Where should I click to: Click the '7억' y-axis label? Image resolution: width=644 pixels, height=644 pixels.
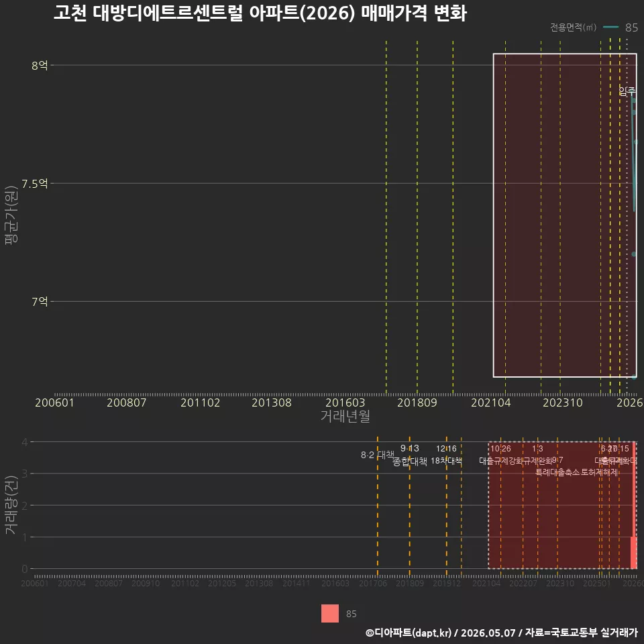pos(40,301)
